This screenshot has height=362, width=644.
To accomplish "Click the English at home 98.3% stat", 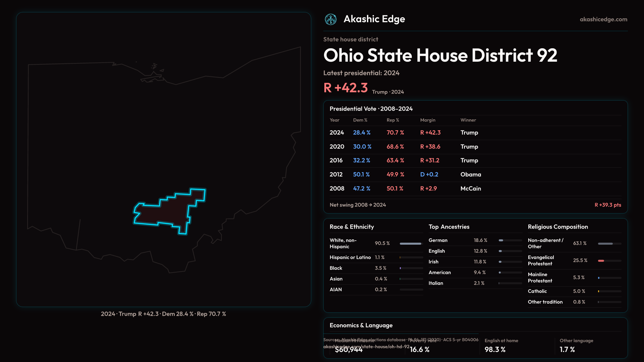I will [495, 350].
